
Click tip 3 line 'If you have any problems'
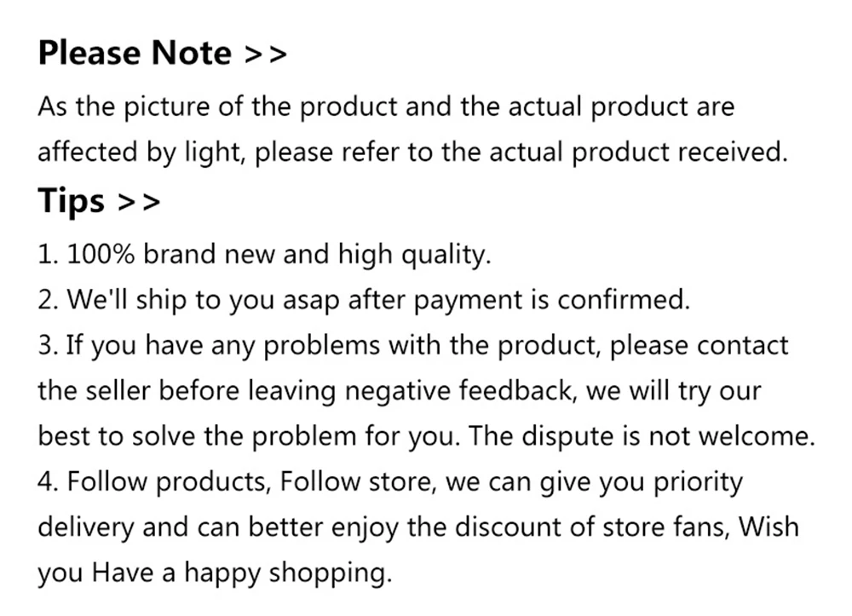click(413, 346)
